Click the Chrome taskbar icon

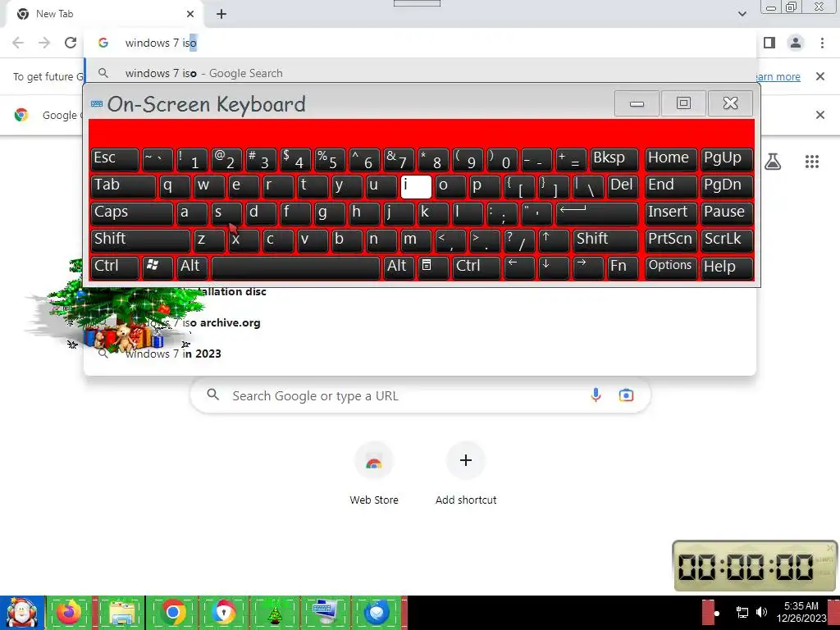click(x=173, y=612)
